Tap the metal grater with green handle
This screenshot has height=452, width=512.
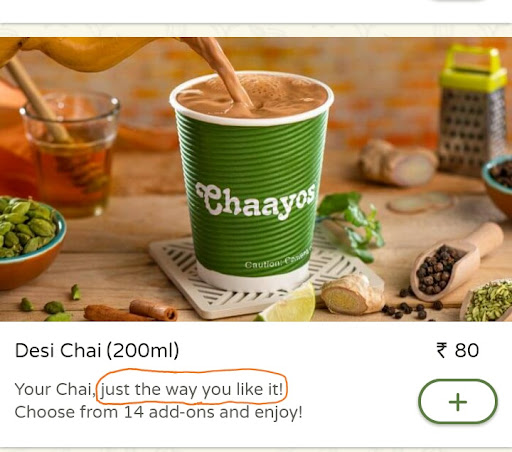click(472, 112)
